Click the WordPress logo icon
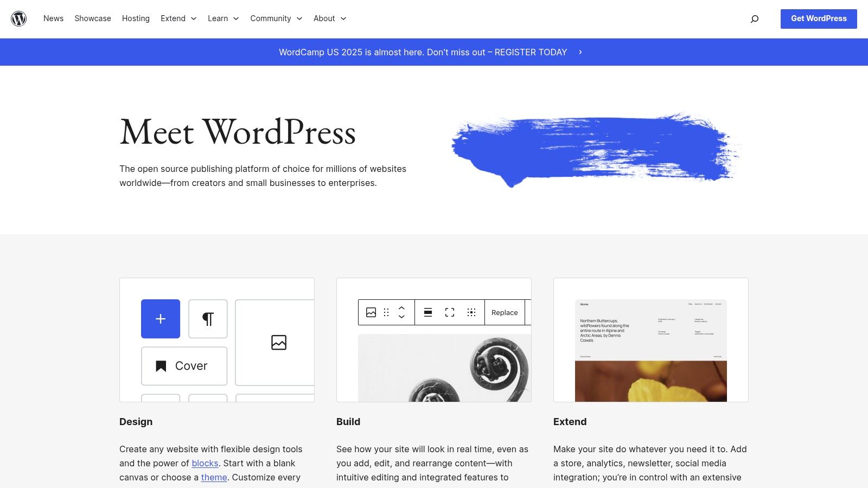 pos(19,18)
